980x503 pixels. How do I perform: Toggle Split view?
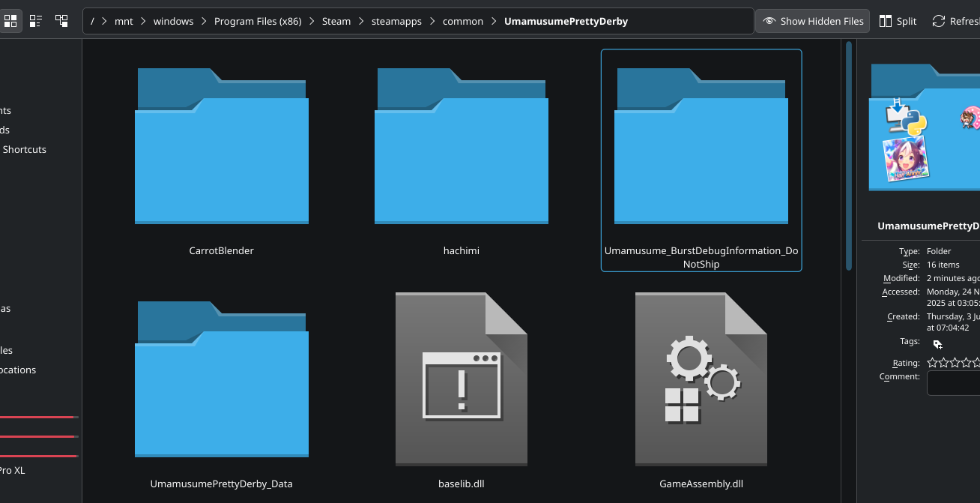coord(898,21)
